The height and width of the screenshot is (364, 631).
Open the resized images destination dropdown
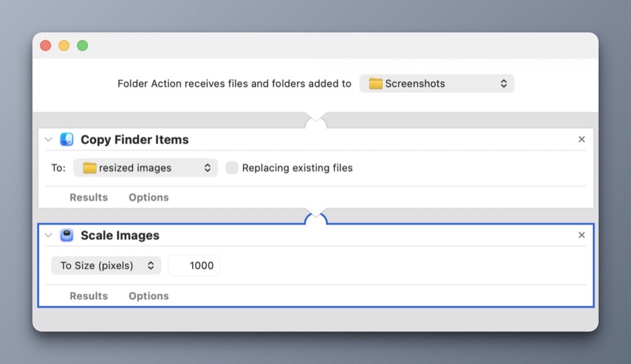click(x=146, y=168)
